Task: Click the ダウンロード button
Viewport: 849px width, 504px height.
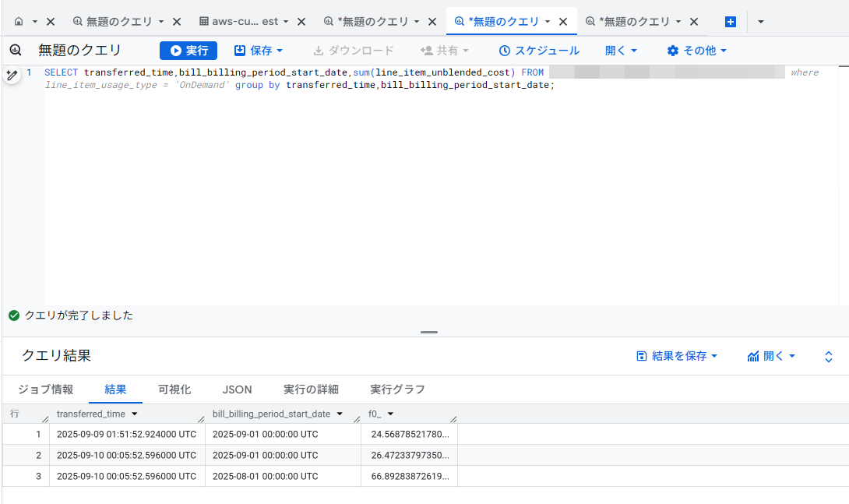Action: [354, 51]
